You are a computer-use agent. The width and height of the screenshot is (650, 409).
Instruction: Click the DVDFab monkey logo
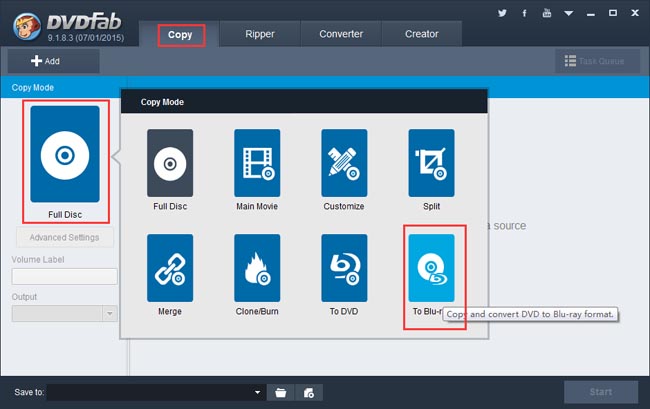(27, 26)
